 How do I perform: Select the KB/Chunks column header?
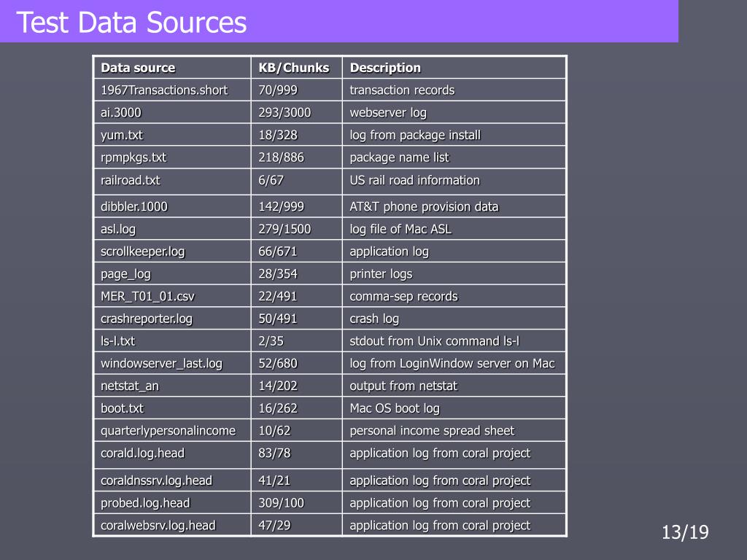294,68
